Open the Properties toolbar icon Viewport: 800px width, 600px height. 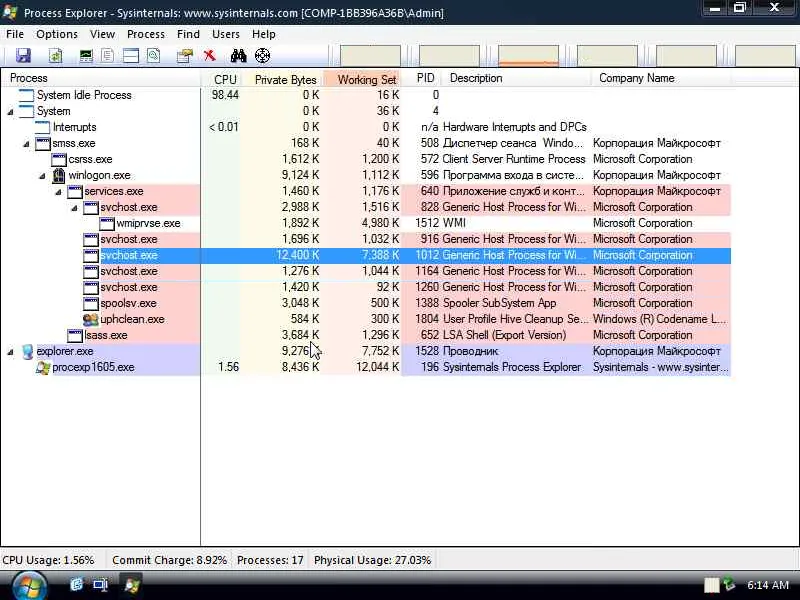tap(184, 55)
